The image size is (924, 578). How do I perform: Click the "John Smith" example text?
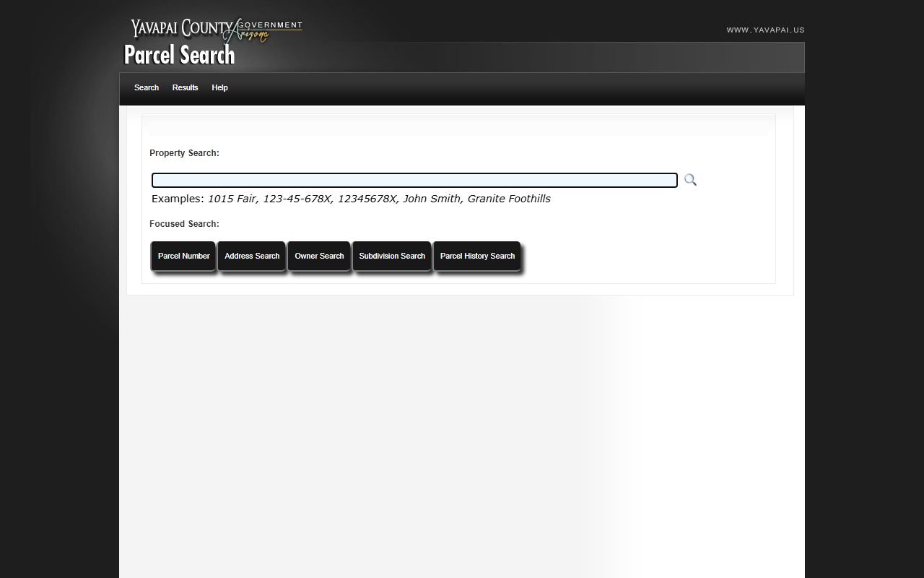coord(431,199)
